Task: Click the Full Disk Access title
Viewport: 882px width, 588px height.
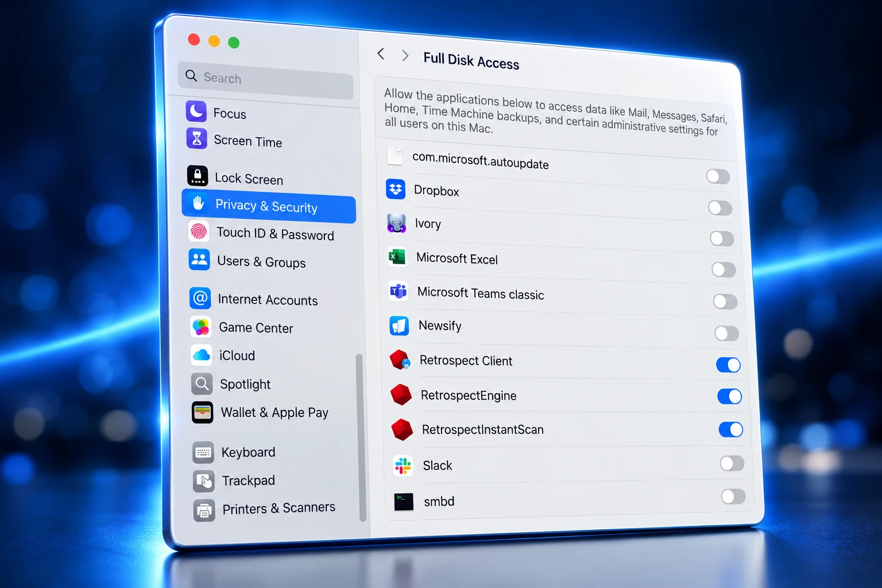Action: tap(471, 60)
